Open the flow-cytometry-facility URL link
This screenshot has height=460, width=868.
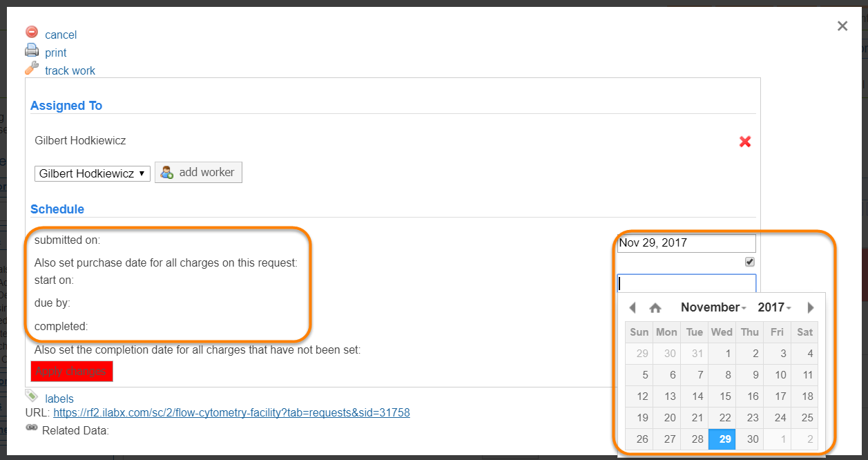point(231,412)
